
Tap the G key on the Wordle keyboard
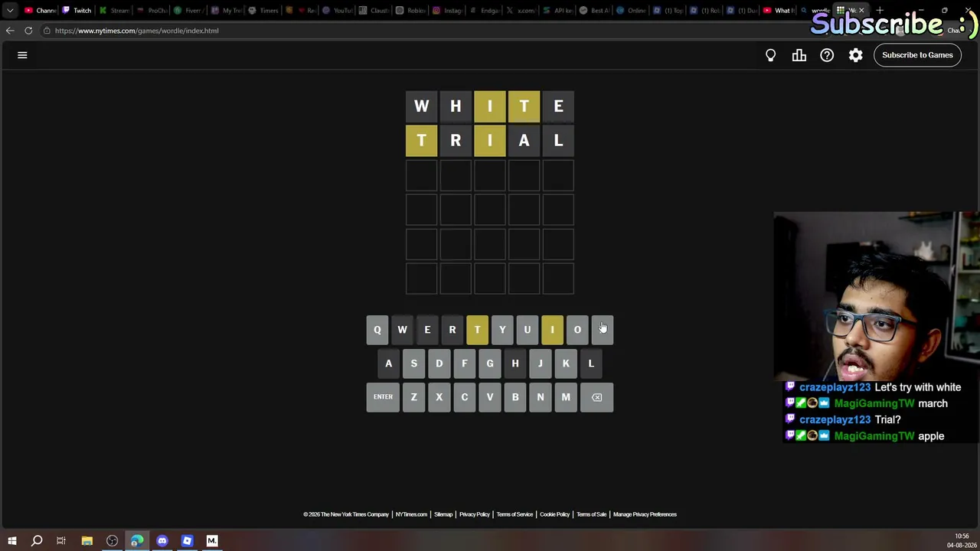point(490,364)
